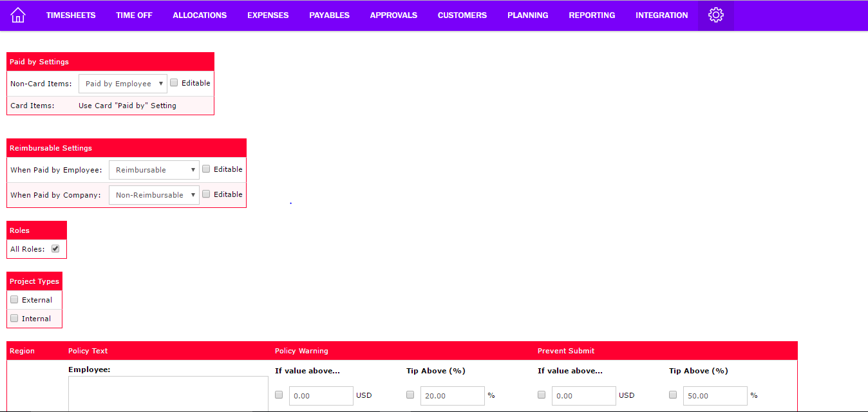The width and height of the screenshot is (868, 412).
Task: Enable Editable for When Paid by Employee
Action: pos(206,169)
